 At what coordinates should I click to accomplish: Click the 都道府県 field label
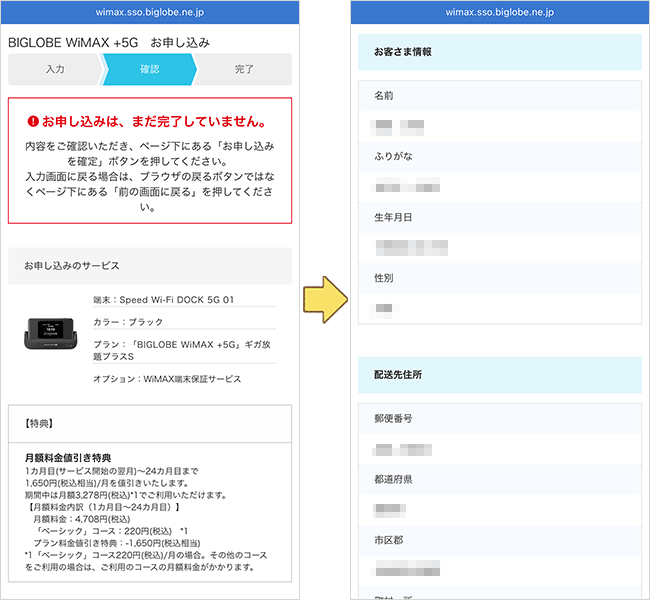click(x=393, y=479)
